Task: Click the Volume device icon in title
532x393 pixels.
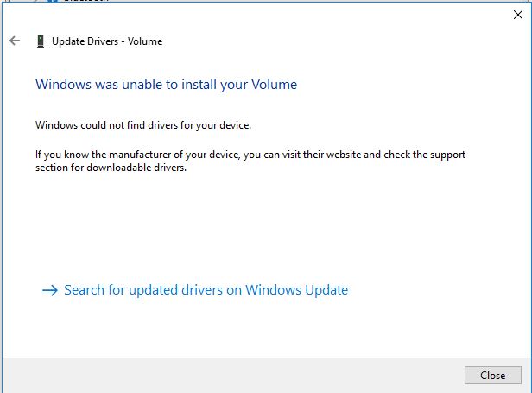Action: tap(41, 41)
